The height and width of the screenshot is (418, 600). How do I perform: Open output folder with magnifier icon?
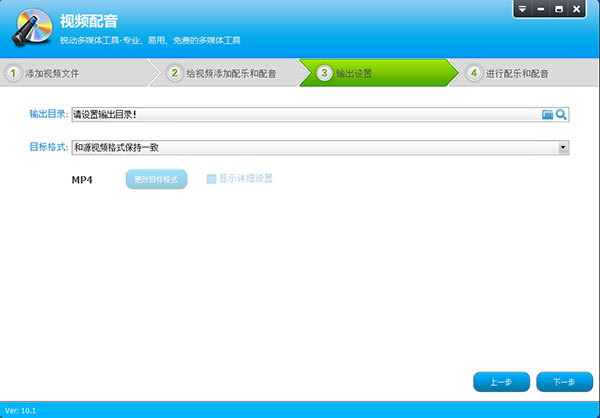tap(561, 114)
